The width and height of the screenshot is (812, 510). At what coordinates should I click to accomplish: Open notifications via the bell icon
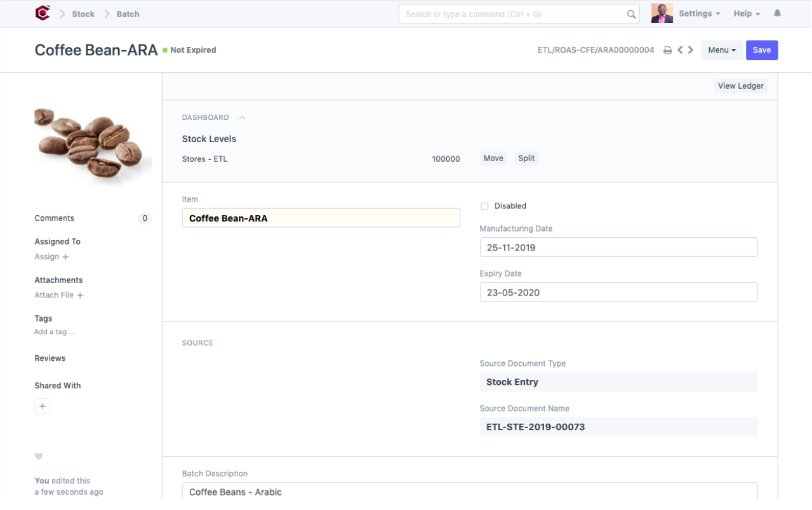(777, 13)
